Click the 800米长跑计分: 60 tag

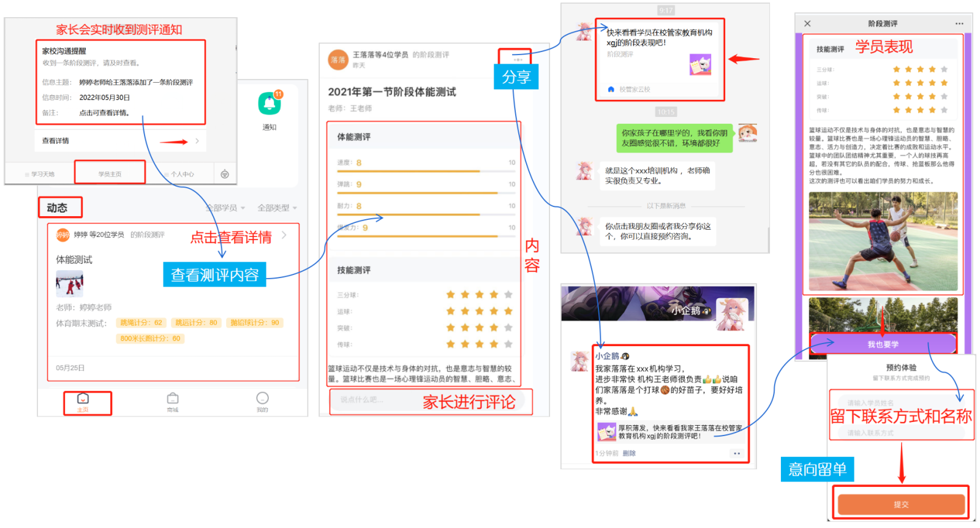point(150,339)
